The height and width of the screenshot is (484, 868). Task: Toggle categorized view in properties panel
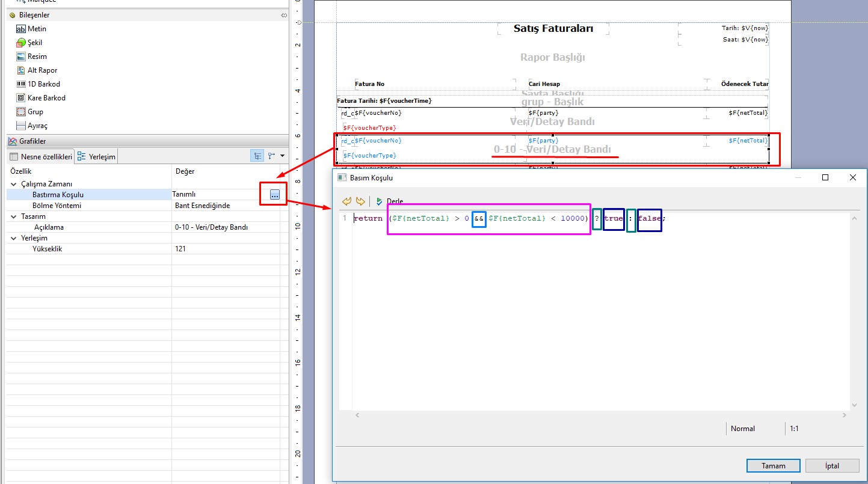[x=257, y=156]
